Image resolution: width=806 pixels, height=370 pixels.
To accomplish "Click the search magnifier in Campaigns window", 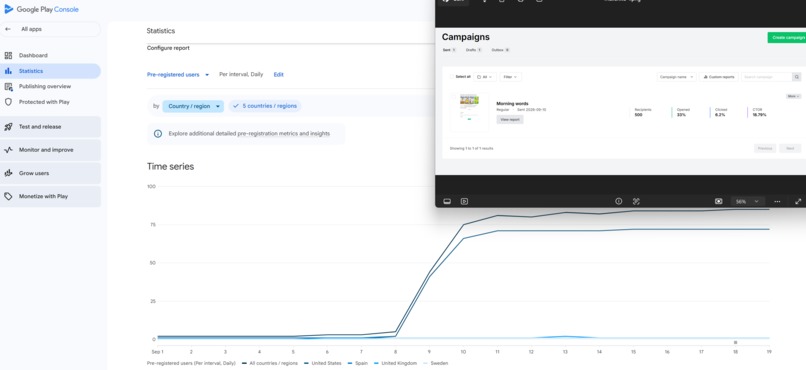I will coord(797,77).
